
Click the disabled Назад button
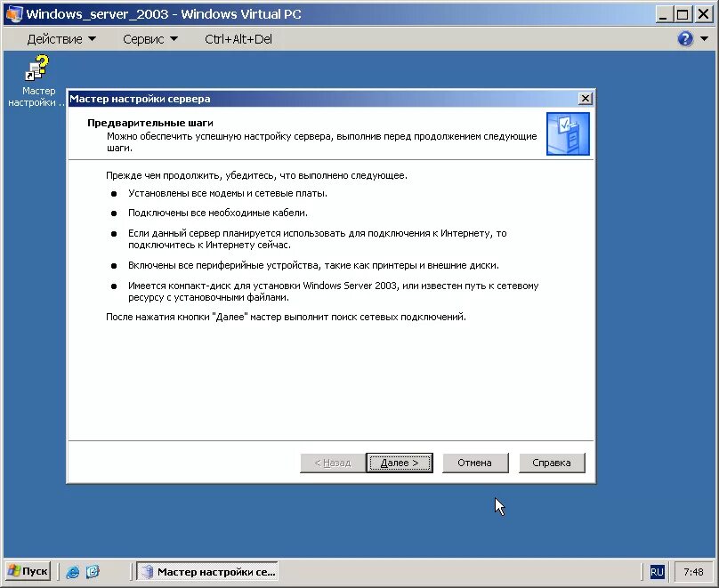click(333, 463)
